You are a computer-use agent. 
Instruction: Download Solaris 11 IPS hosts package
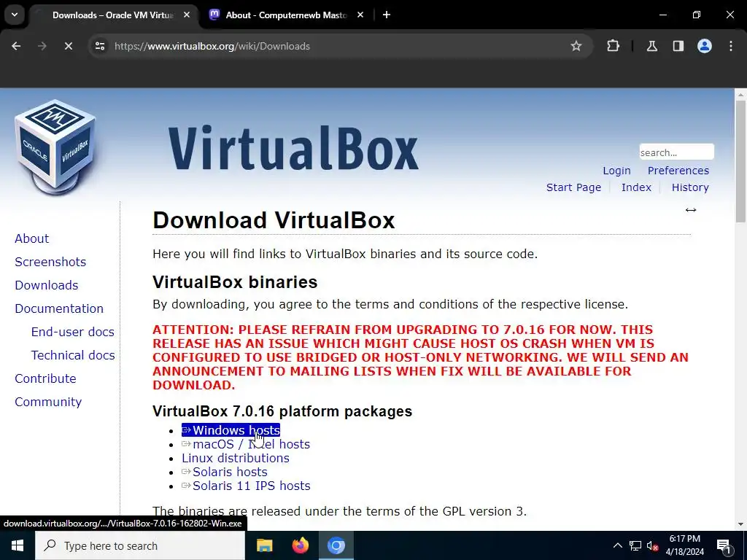(x=246, y=486)
